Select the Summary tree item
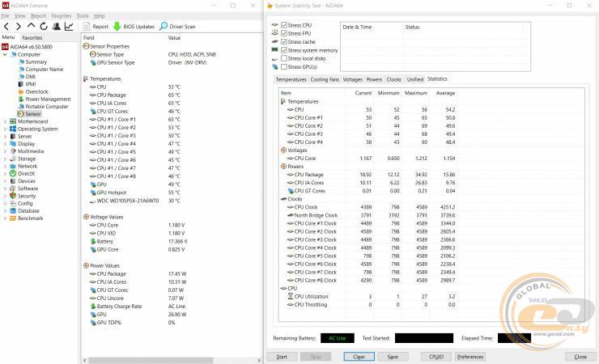Viewport: 599px width, 364px height. 36,61
